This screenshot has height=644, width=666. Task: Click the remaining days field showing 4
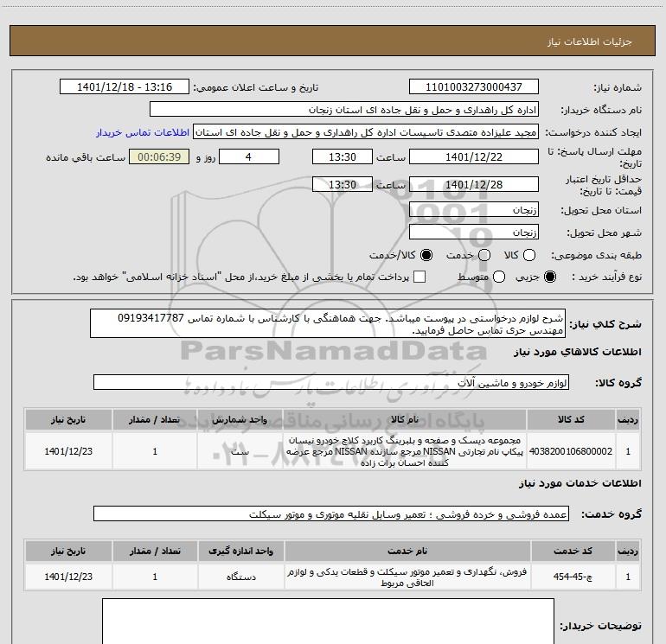pos(249,156)
